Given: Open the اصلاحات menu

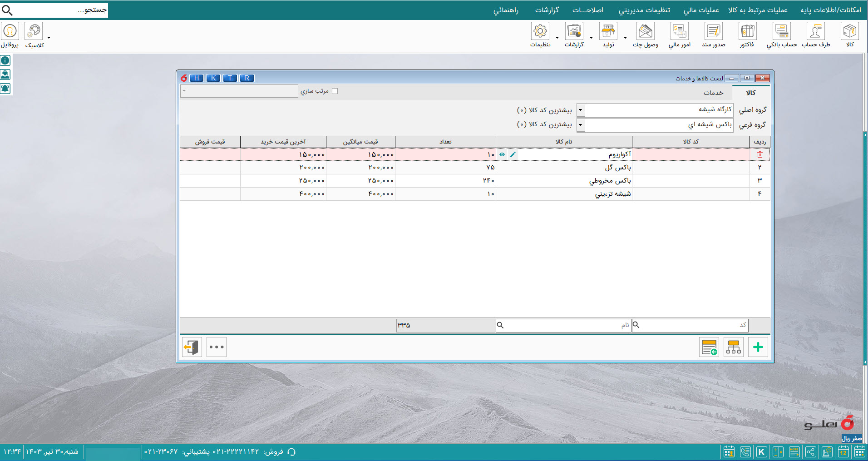Looking at the screenshot, I should 587,10.
